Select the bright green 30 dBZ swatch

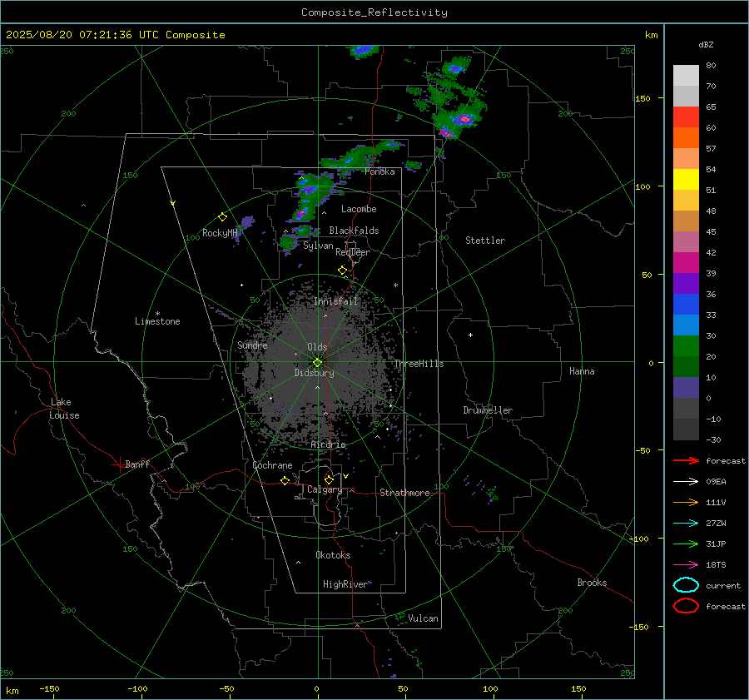(686, 345)
